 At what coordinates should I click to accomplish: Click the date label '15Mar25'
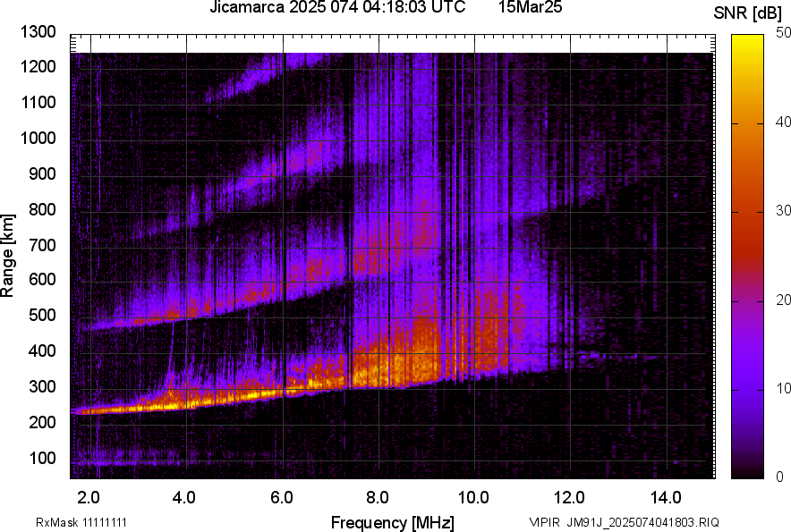531,7
